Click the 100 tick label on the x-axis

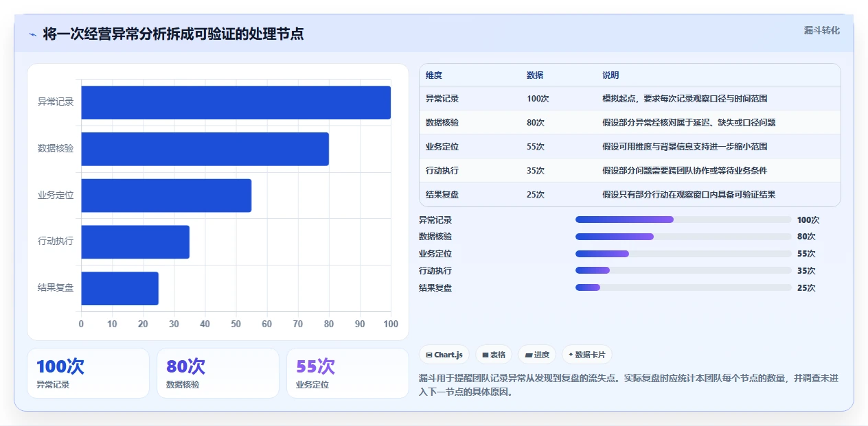[x=391, y=324]
